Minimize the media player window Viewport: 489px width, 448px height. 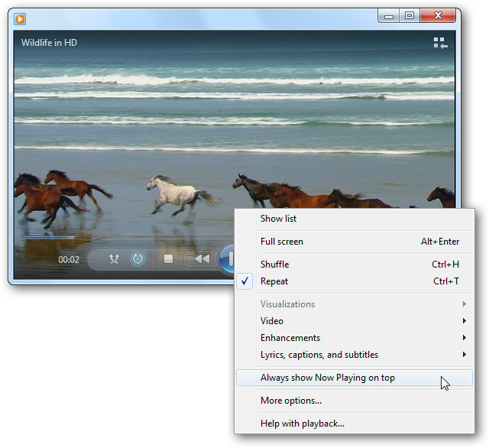pos(389,16)
